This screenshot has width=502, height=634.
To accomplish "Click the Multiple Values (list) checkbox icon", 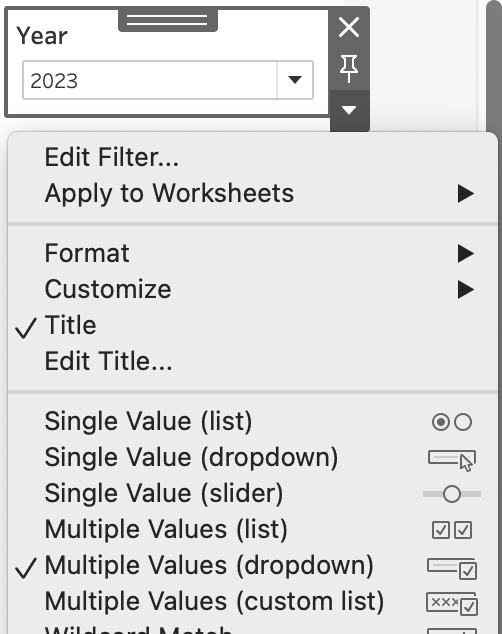I will pos(452,530).
